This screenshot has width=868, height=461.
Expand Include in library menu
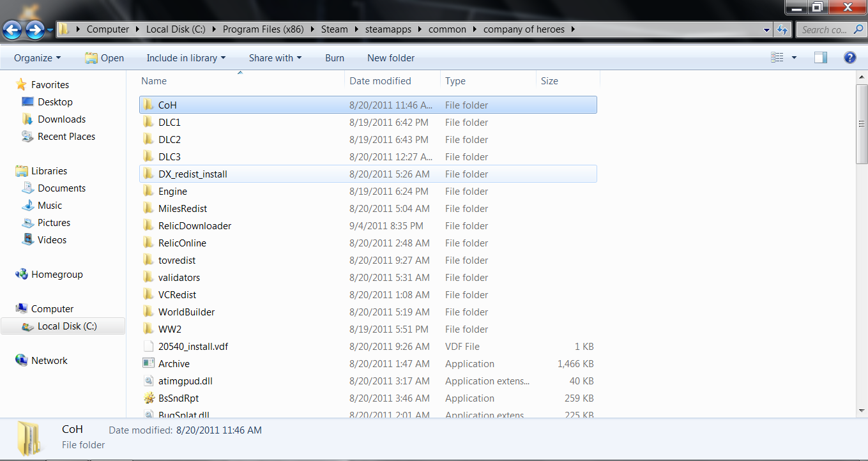(186, 57)
